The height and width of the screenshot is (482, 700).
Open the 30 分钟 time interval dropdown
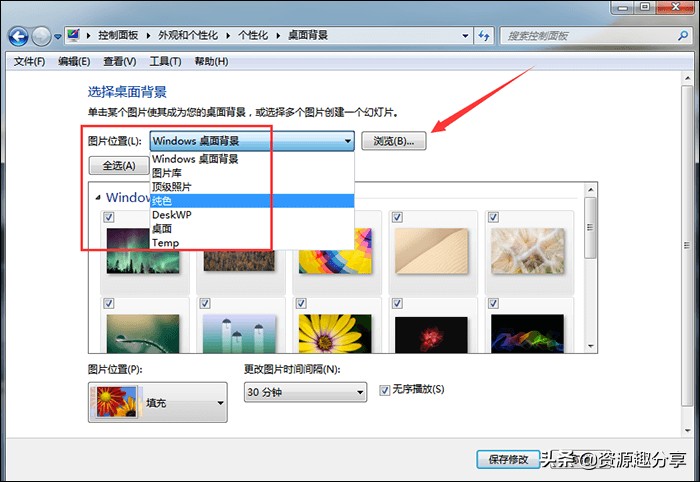point(305,393)
